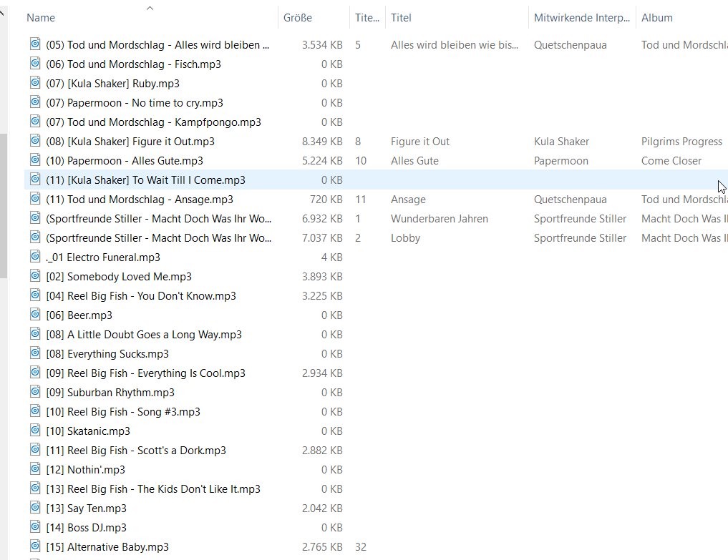Select (08) [Kula Shaker] Figure it Out.mp3 name
The width and height of the screenshot is (728, 560).
[x=130, y=142]
